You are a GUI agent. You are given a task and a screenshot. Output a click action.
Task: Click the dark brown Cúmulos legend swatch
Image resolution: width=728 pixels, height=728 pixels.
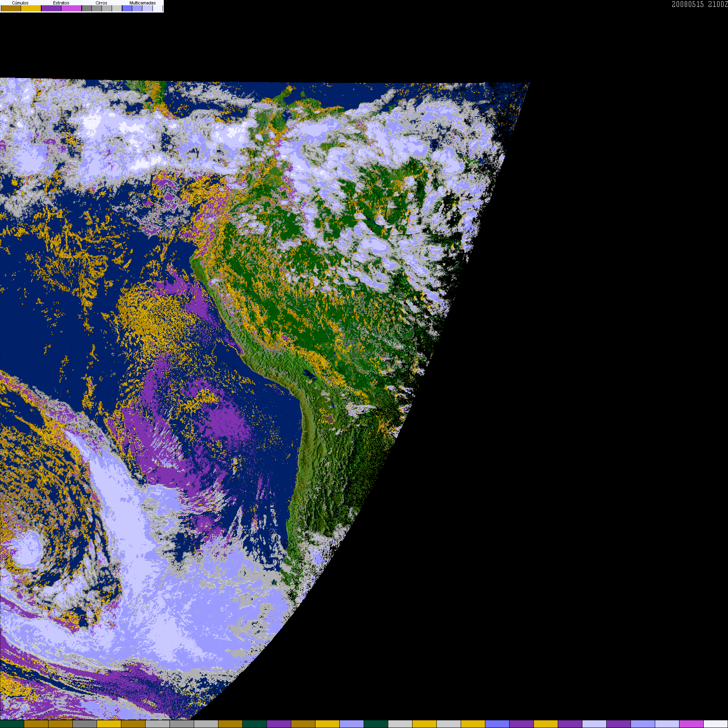(11, 8)
